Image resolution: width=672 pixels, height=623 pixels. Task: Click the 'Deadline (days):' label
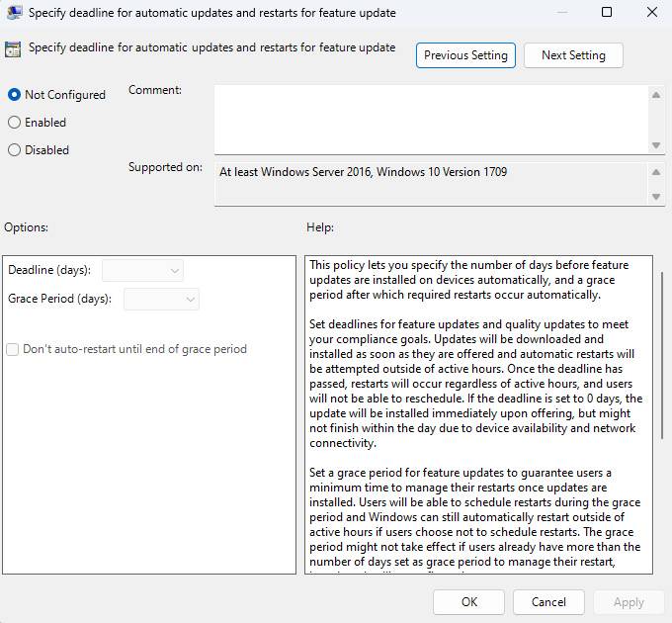[49, 270]
